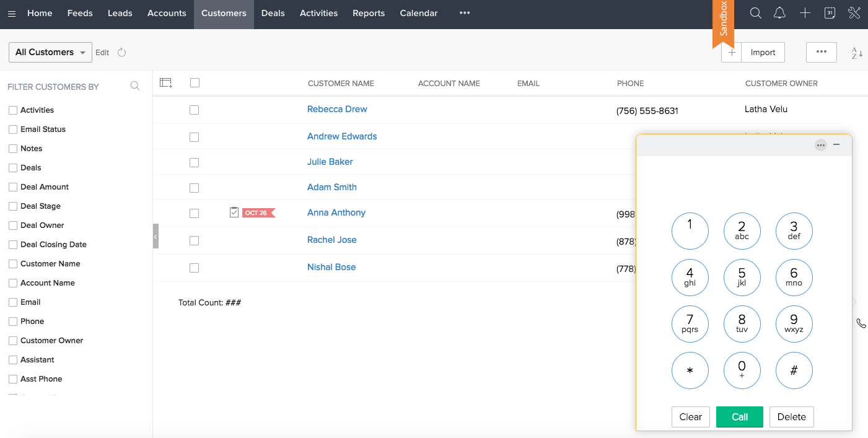Switch to the Deals tab
Viewport: 868px width, 438px height.
(273, 13)
